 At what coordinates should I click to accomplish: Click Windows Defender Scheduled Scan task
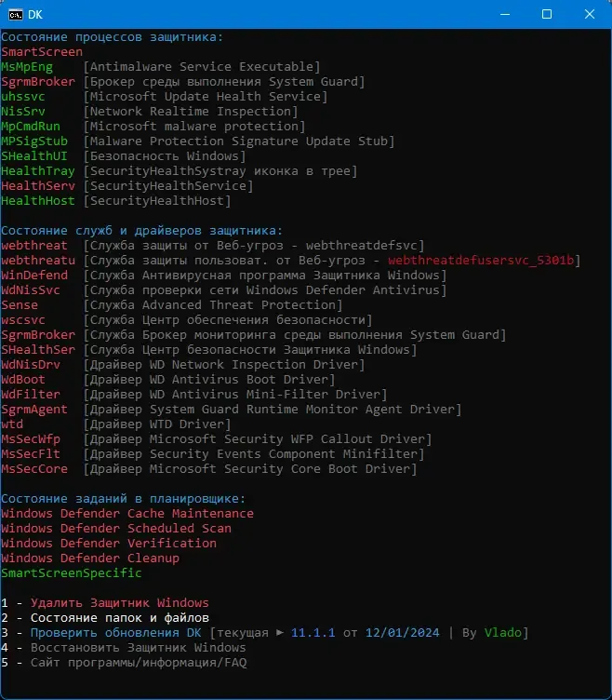tap(116, 528)
